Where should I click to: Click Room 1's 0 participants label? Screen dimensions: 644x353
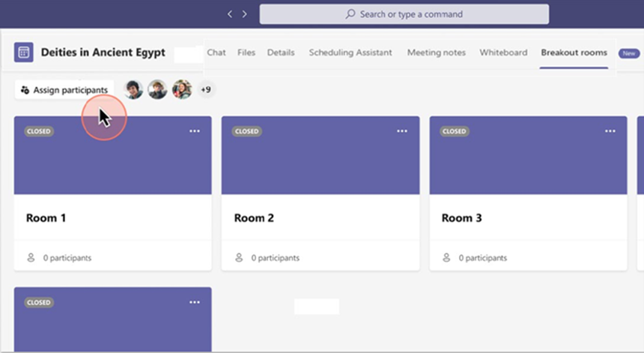click(67, 258)
